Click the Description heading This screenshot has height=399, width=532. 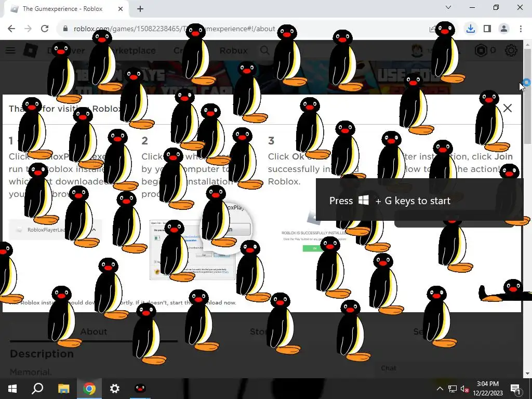click(x=42, y=353)
